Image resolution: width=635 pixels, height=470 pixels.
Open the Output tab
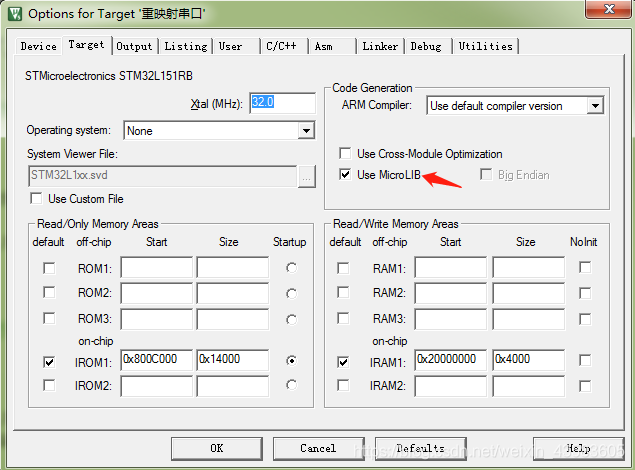pyautogui.click(x=134, y=47)
